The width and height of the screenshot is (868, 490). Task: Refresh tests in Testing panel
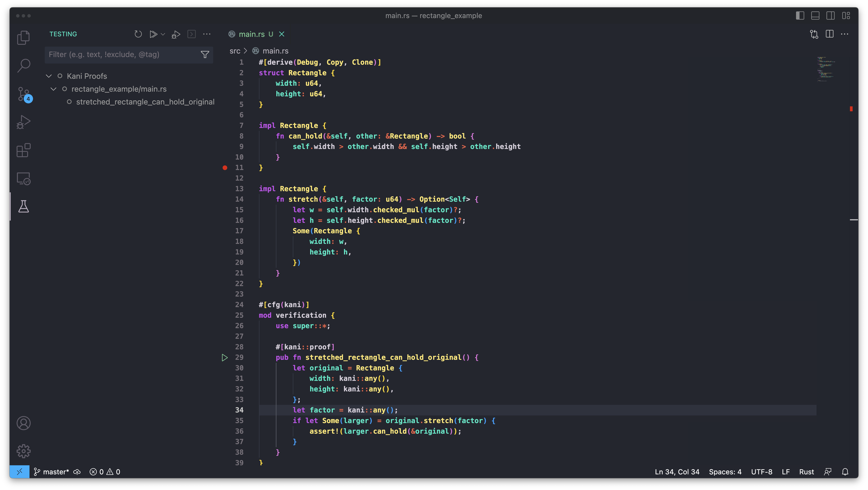[x=138, y=34]
